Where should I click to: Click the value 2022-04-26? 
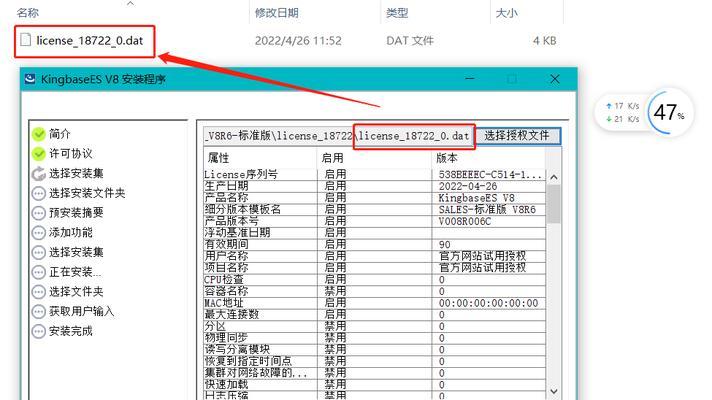click(x=468, y=186)
